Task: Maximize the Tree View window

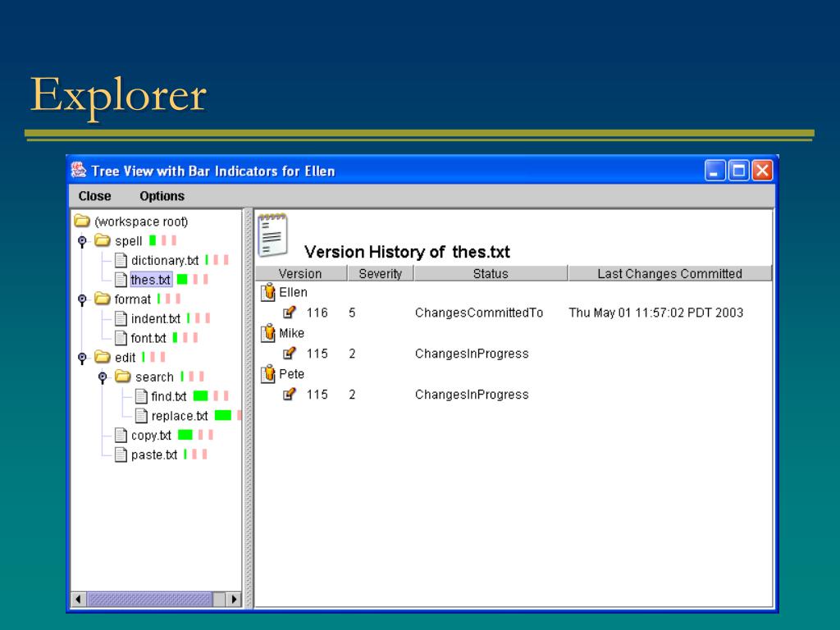Action: click(x=739, y=171)
